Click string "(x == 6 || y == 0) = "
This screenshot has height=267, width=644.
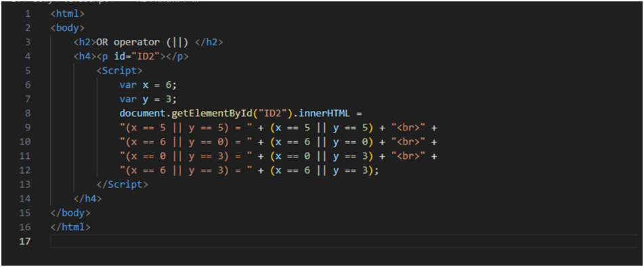pyautogui.click(x=186, y=142)
